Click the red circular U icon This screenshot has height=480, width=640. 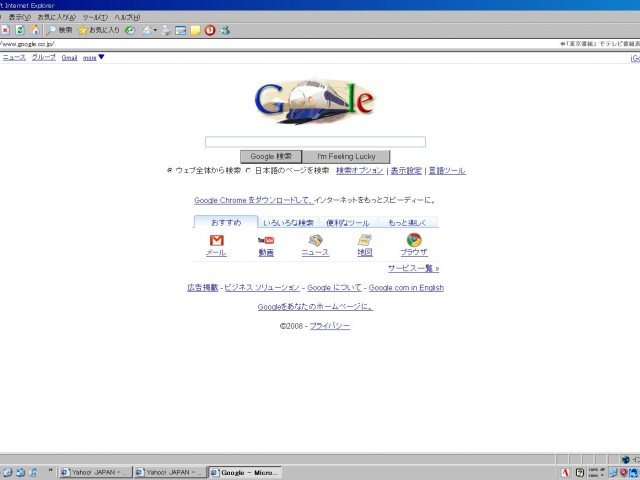coord(210,30)
